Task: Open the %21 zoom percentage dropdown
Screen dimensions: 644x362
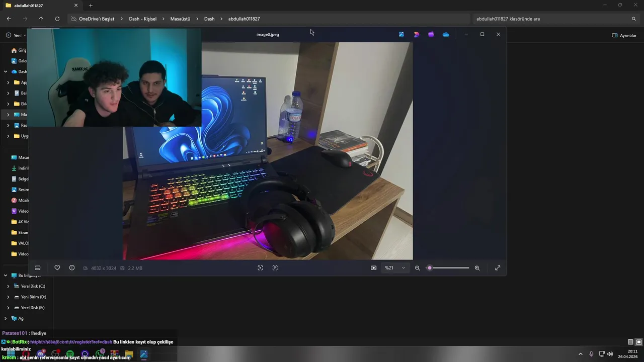Action: click(395, 268)
